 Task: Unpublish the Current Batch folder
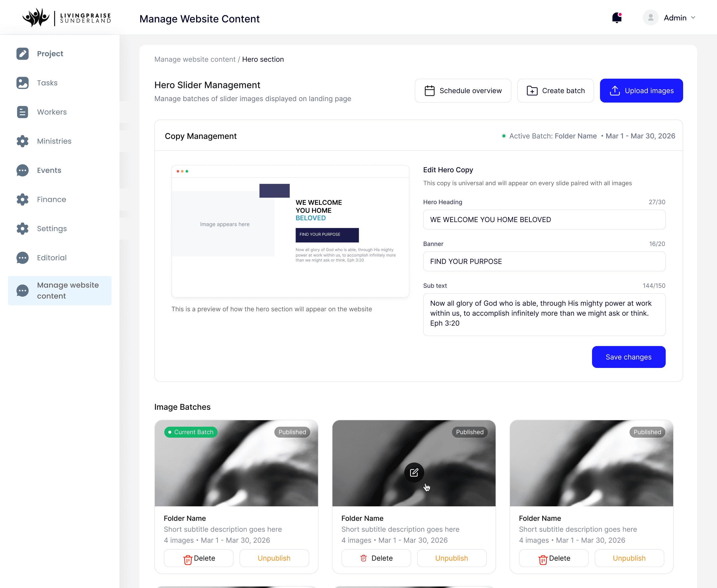pos(274,558)
